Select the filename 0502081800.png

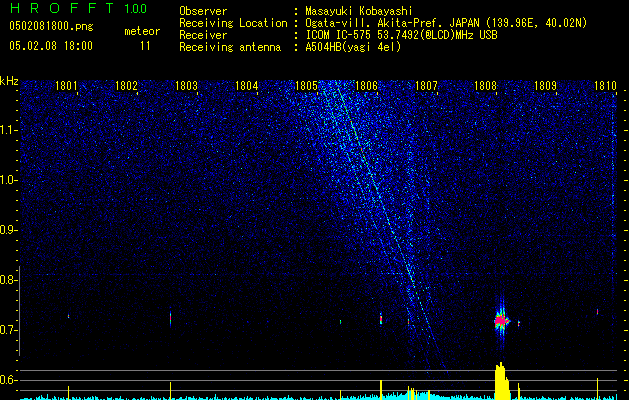51,27
